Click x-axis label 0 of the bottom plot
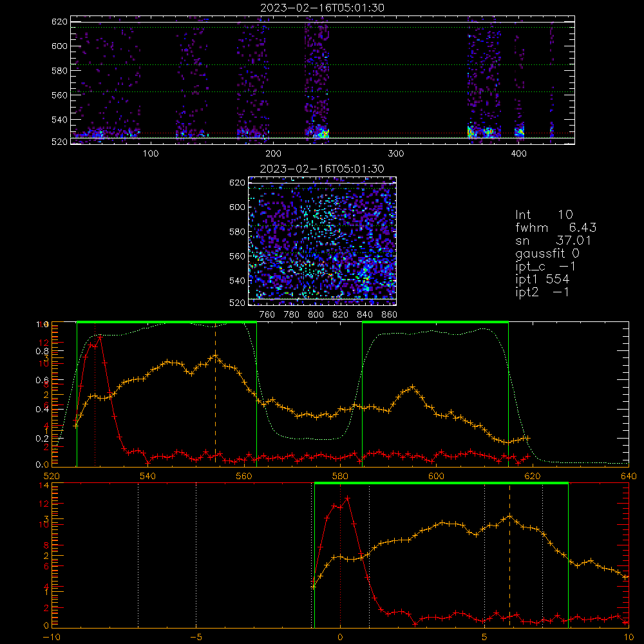This screenshot has height=644, width=644. (340, 638)
